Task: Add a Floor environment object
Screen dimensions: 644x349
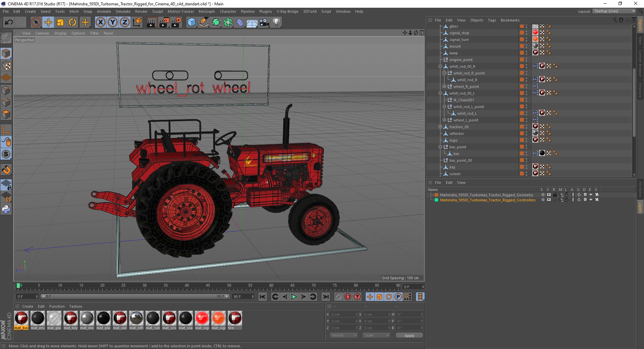Action: tap(252, 22)
